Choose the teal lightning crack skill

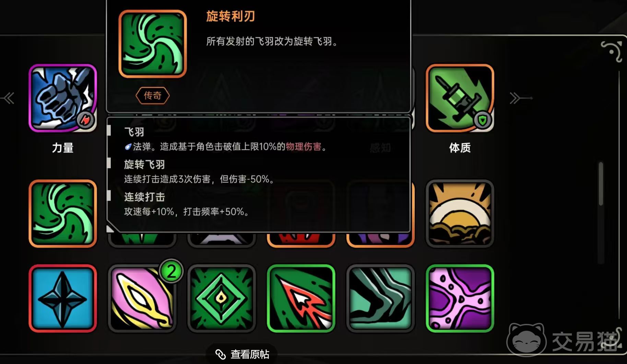point(380,298)
